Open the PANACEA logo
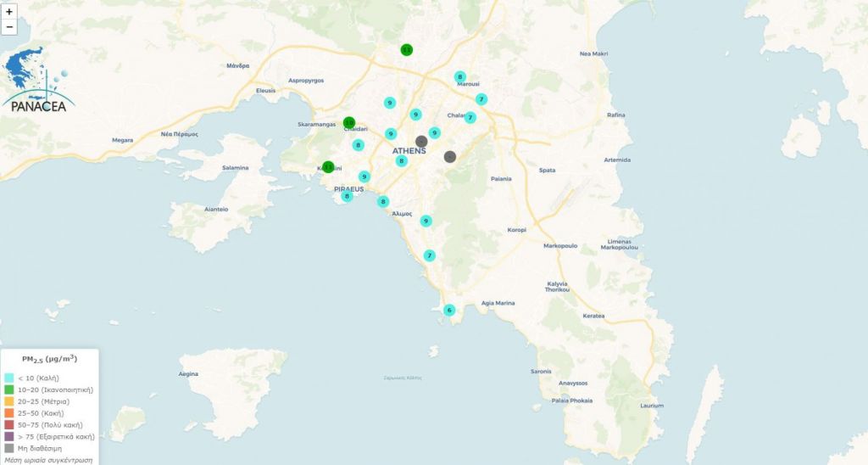This screenshot has width=868, height=465. point(39,82)
